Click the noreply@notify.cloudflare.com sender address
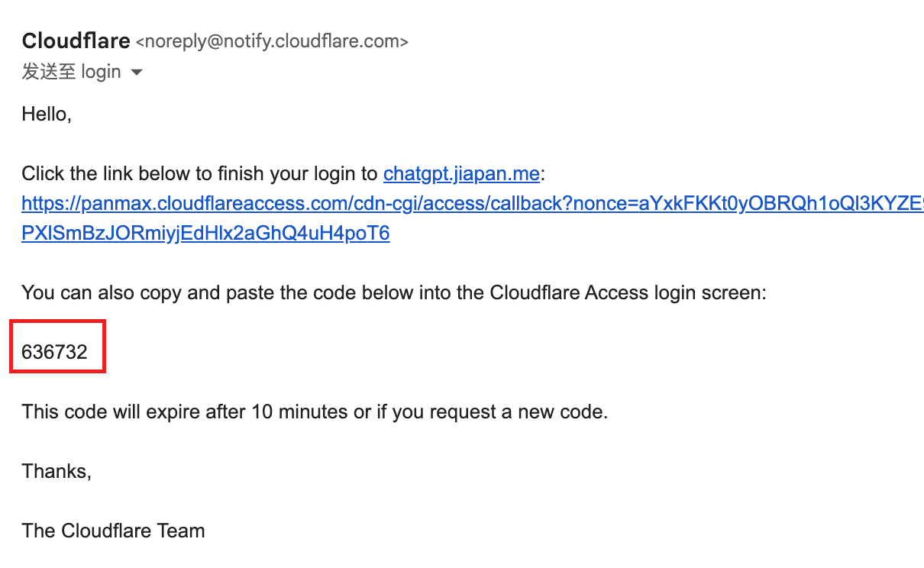 tap(272, 42)
